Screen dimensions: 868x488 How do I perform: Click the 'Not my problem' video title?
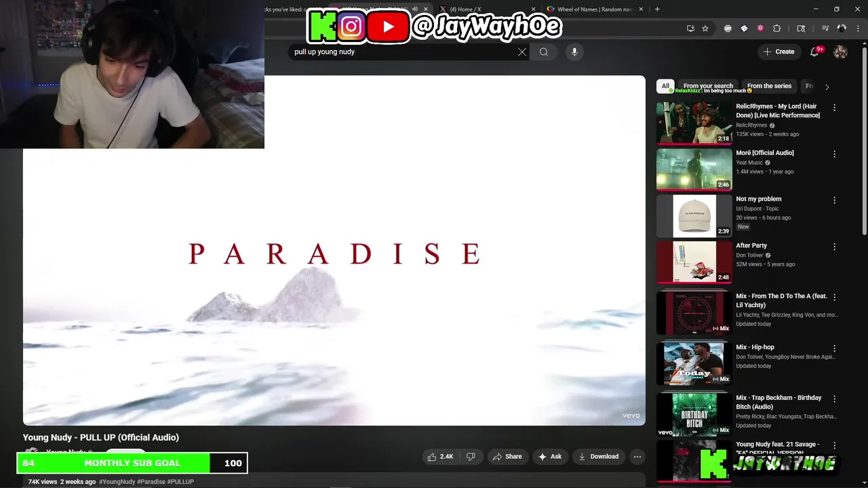pos(759,199)
